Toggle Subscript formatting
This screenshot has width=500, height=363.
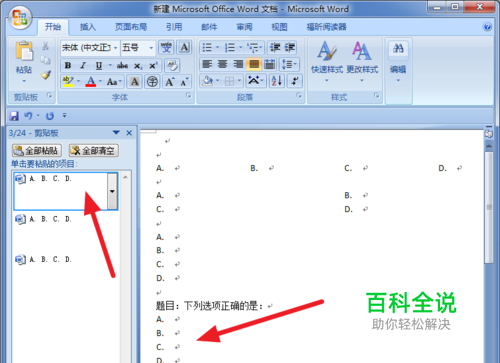tap(138, 66)
